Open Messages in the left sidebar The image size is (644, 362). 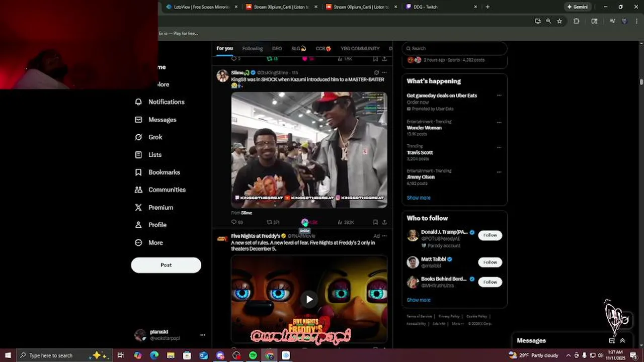(155, 120)
